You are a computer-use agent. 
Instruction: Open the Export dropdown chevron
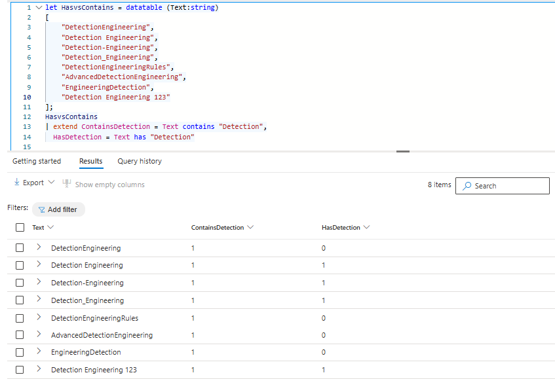[52, 183]
